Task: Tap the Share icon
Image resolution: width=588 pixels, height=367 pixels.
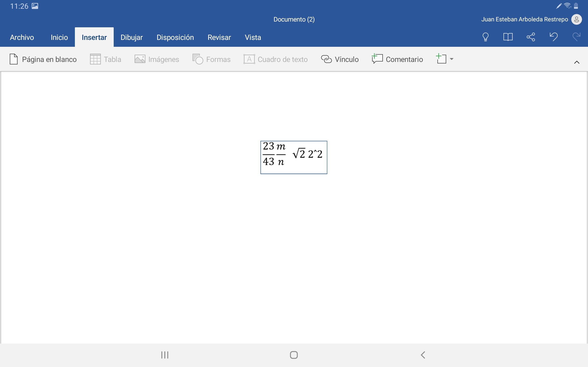Action: tap(531, 37)
